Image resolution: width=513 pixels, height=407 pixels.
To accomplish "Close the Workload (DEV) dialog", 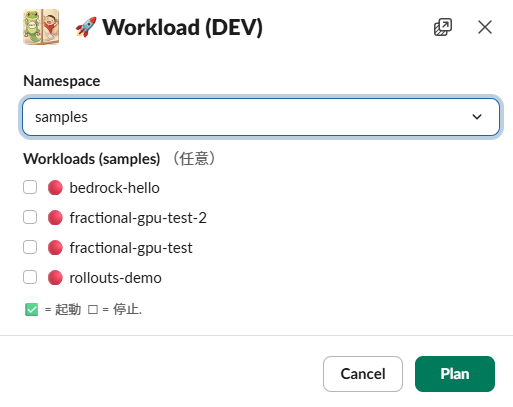I will (x=485, y=27).
